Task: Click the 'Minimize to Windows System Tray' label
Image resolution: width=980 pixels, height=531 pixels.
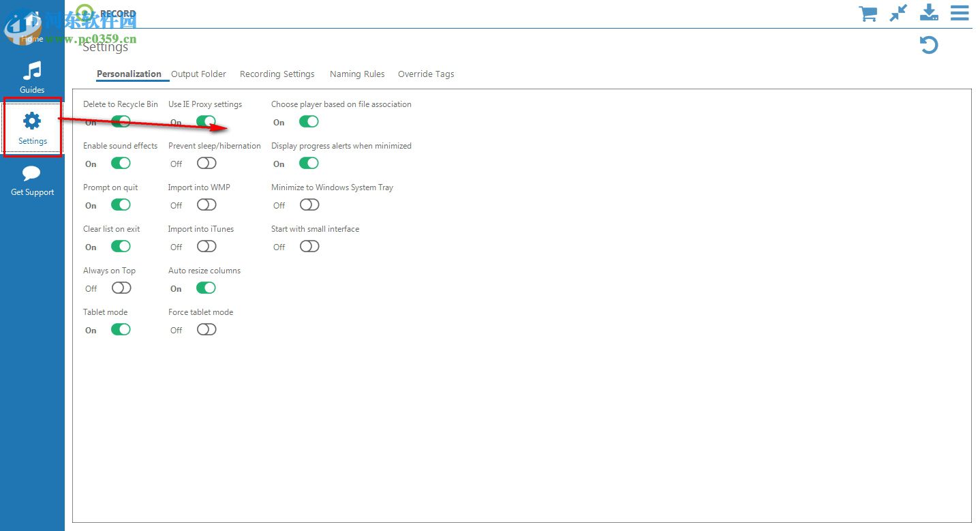Action: [x=332, y=187]
